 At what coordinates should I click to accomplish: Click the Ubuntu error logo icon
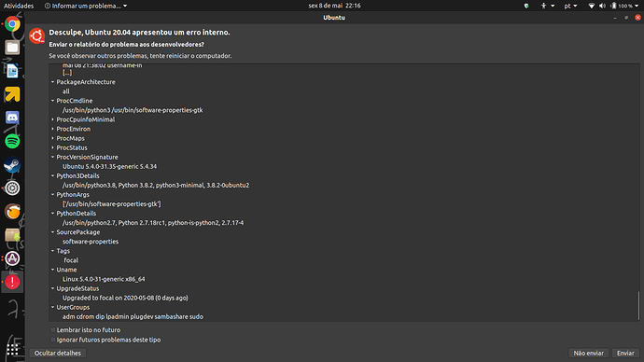[x=37, y=36]
